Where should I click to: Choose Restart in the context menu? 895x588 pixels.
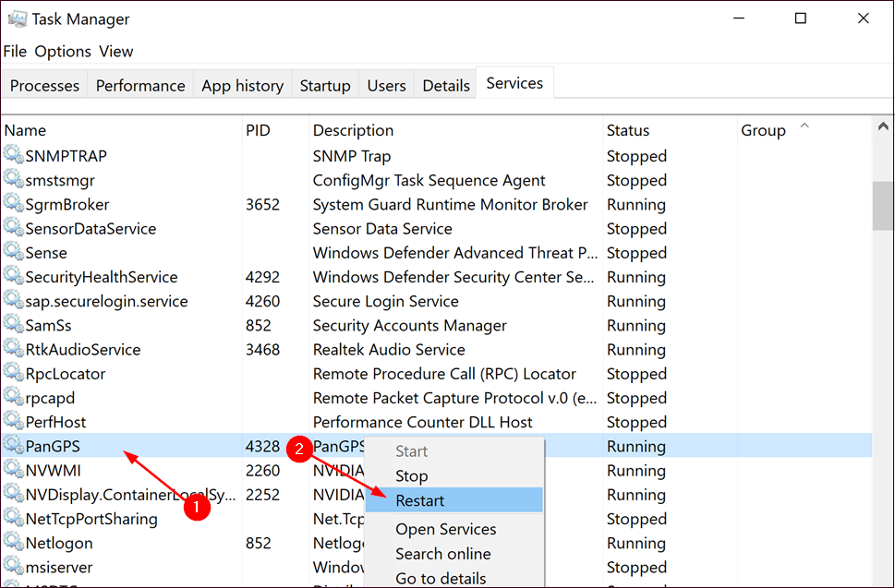[x=454, y=500]
